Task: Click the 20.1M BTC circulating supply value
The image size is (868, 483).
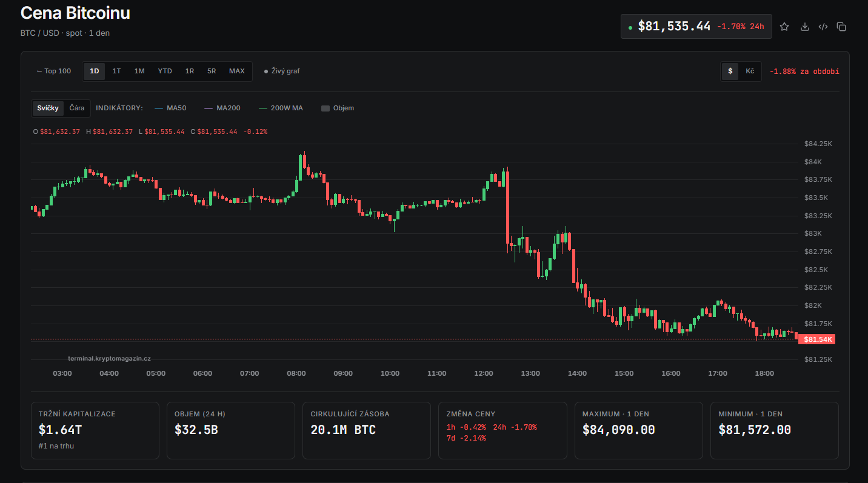Action: coord(343,430)
